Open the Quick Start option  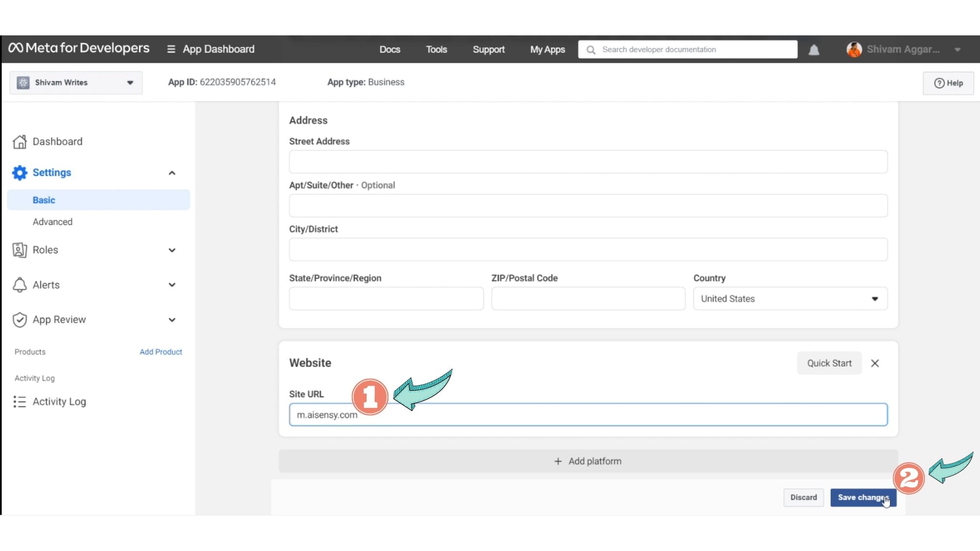tap(829, 363)
